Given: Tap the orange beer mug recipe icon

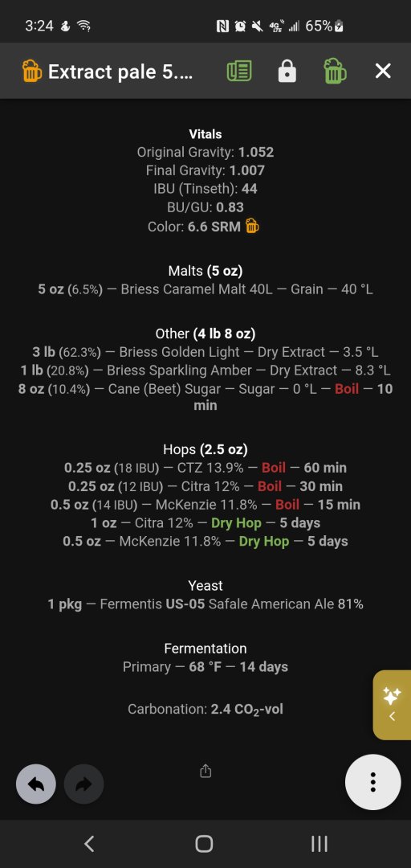Looking at the screenshot, I should point(31,72).
